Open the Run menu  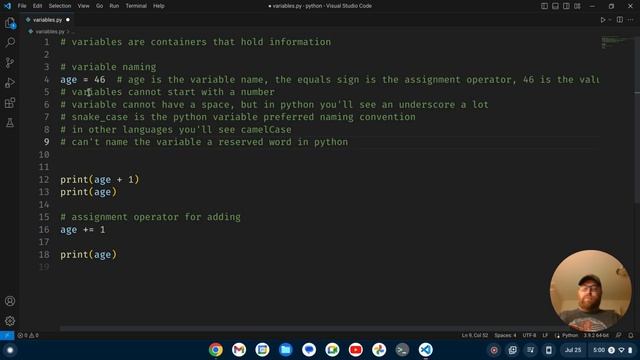coord(114,6)
